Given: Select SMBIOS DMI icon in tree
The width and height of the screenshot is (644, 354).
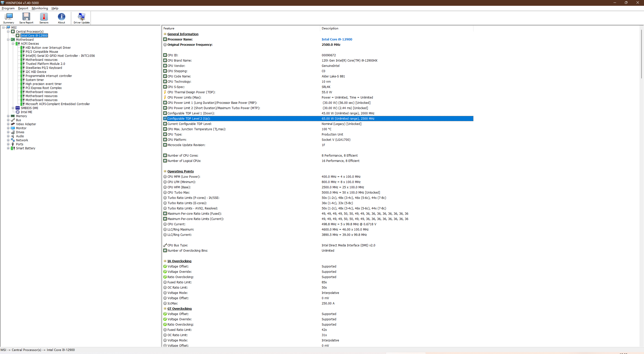Looking at the screenshot, I should point(18,108).
